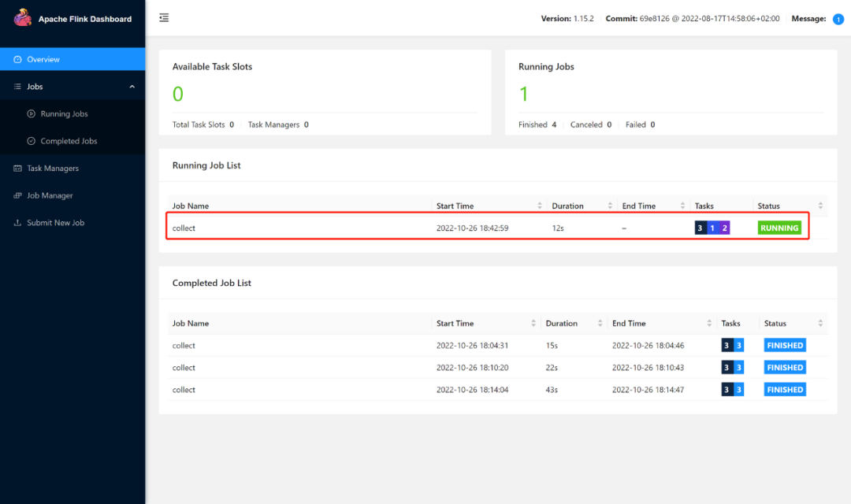851x504 pixels.
Task: Click the Submit New Job upload icon
Action: pos(18,223)
